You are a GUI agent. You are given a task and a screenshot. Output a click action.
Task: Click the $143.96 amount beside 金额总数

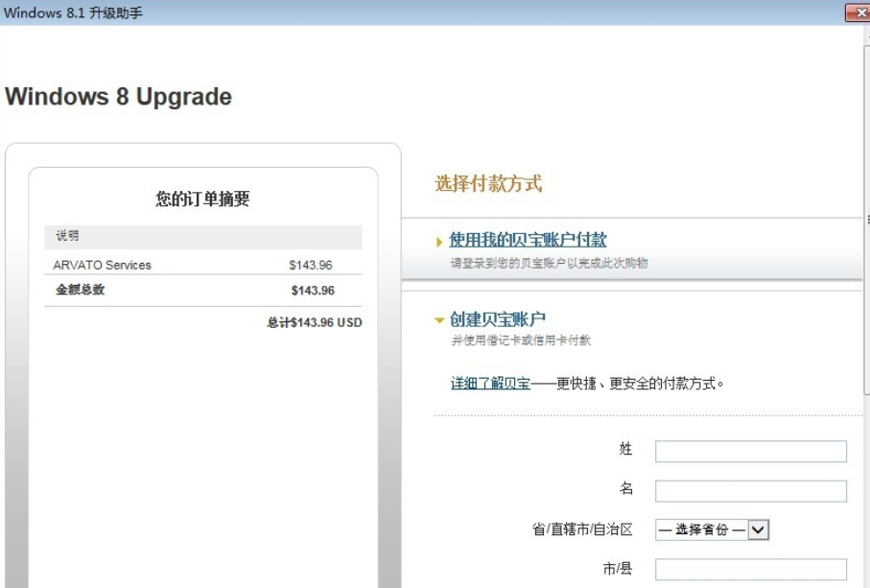pos(313,290)
